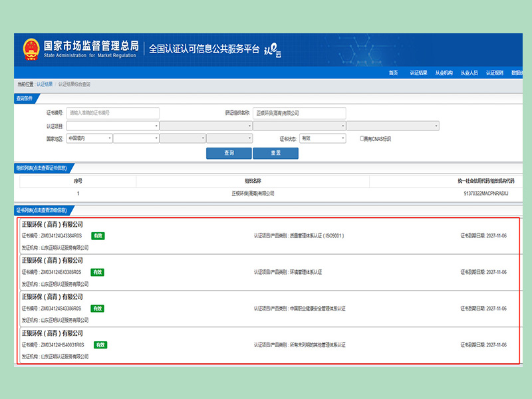Click the 组织名称 column header

click(x=253, y=181)
